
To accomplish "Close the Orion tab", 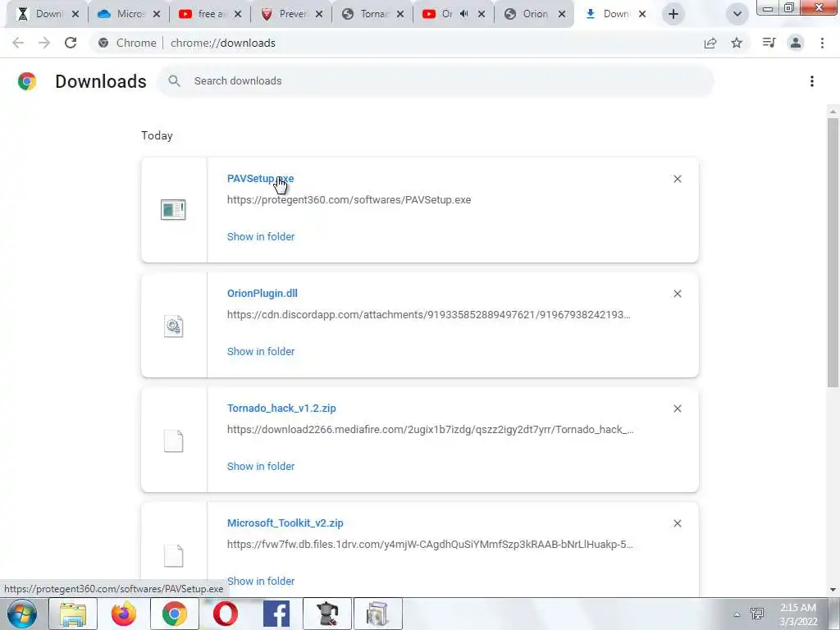I will coord(561,14).
